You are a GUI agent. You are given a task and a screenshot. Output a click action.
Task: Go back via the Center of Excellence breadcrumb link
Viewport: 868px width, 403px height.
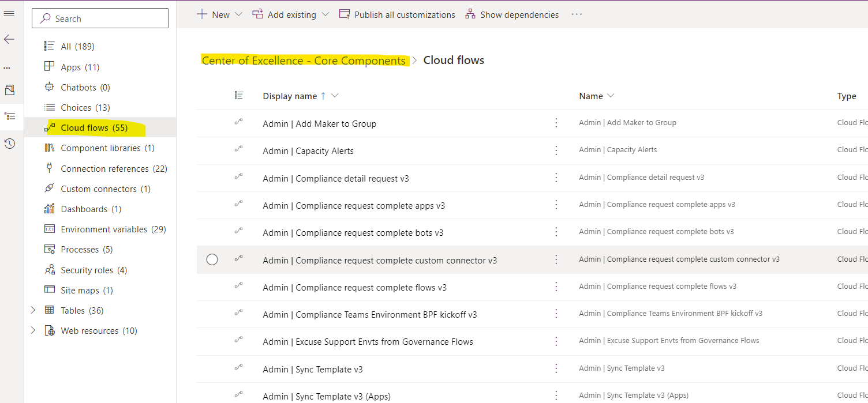click(304, 60)
